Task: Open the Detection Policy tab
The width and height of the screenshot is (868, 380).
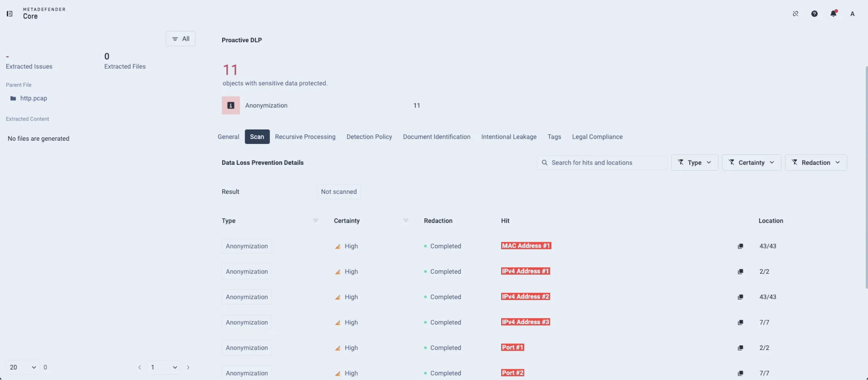Action: (369, 137)
